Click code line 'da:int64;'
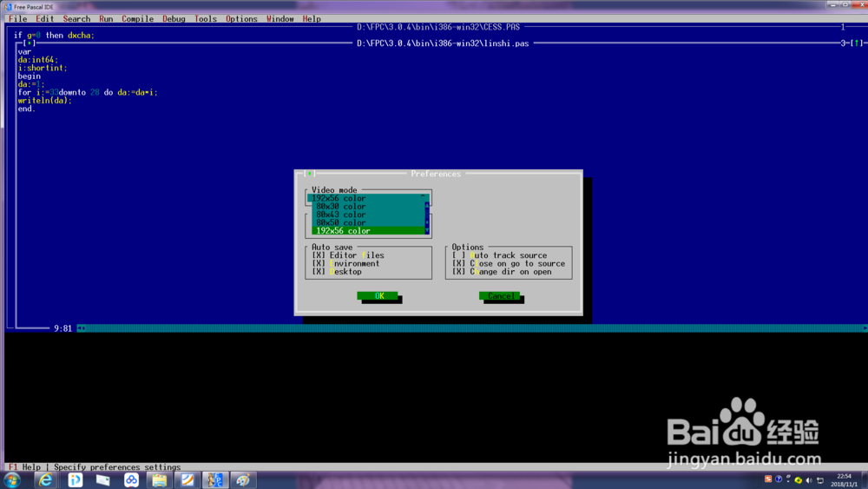Viewport: 868px width, 489px height. click(37, 59)
